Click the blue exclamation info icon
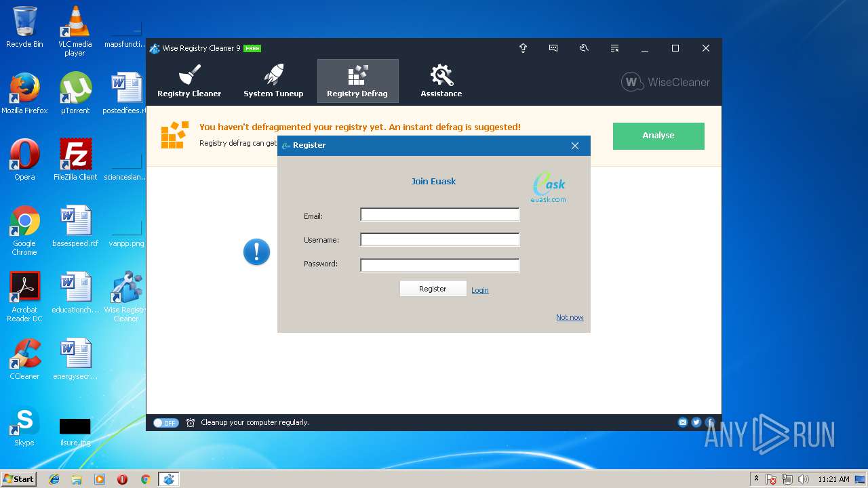The image size is (868, 488). click(256, 252)
